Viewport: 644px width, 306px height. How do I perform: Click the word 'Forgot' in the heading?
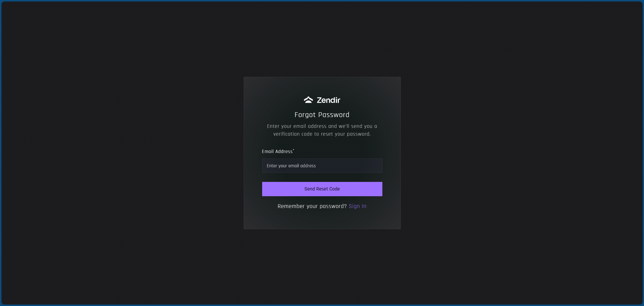[305, 115]
